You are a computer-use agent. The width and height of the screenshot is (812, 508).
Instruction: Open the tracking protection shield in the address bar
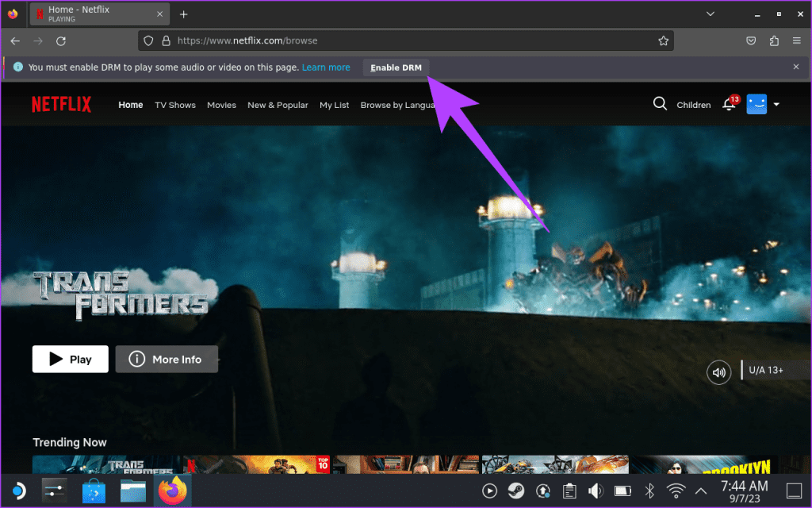click(x=148, y=40)
